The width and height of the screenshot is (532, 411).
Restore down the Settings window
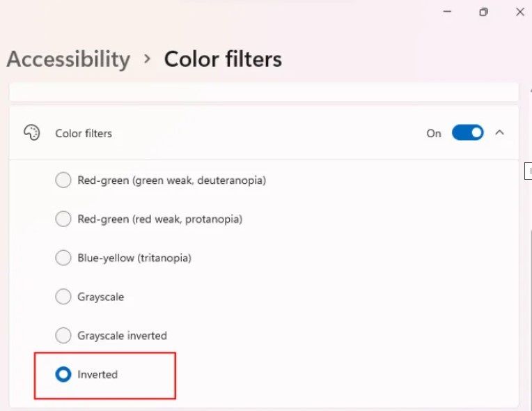pyautogui.click(x=483, y=12)
